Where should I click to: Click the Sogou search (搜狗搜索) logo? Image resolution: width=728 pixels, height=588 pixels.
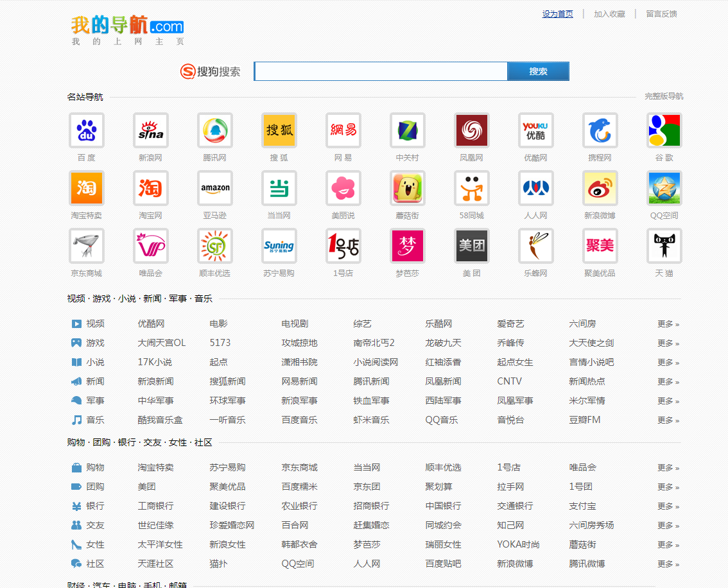[x=211, y=71]
